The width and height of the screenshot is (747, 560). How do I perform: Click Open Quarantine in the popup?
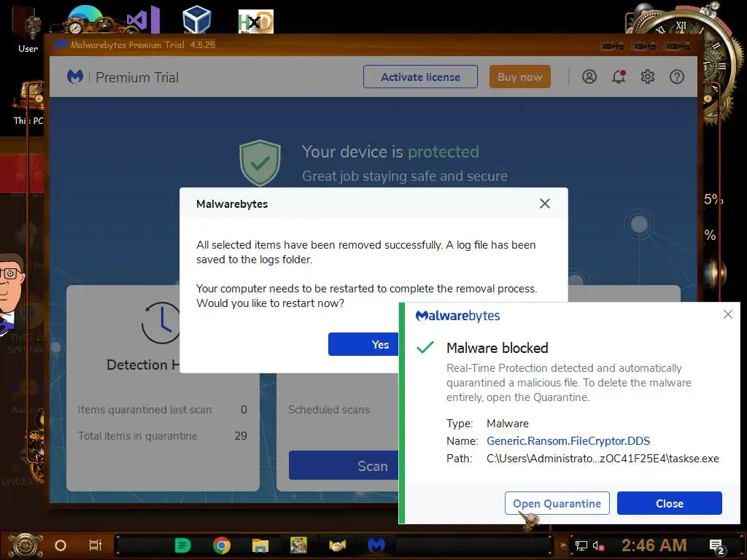point(557,503)
